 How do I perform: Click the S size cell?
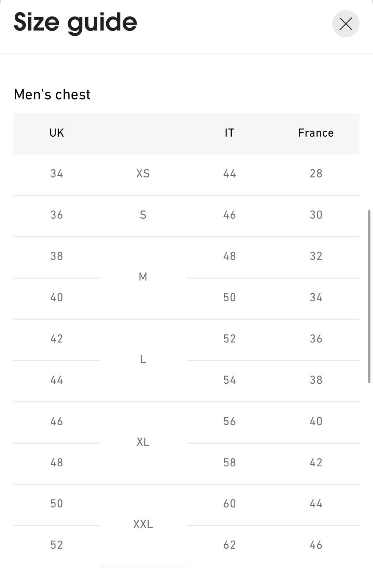tap(143, 215)
